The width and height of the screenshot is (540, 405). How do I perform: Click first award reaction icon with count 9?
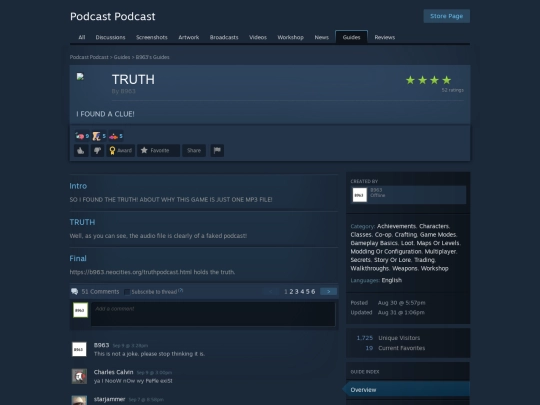click(x=82, y=136)
